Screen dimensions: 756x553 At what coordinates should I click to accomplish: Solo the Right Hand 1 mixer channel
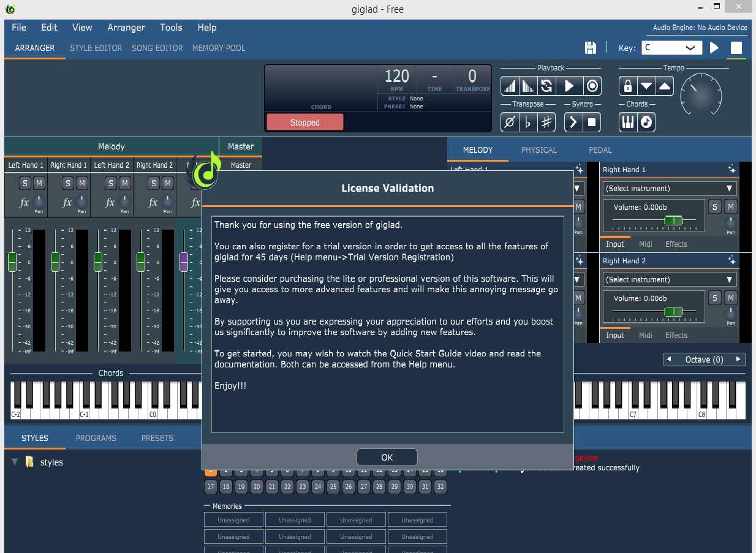coord(67,183)
